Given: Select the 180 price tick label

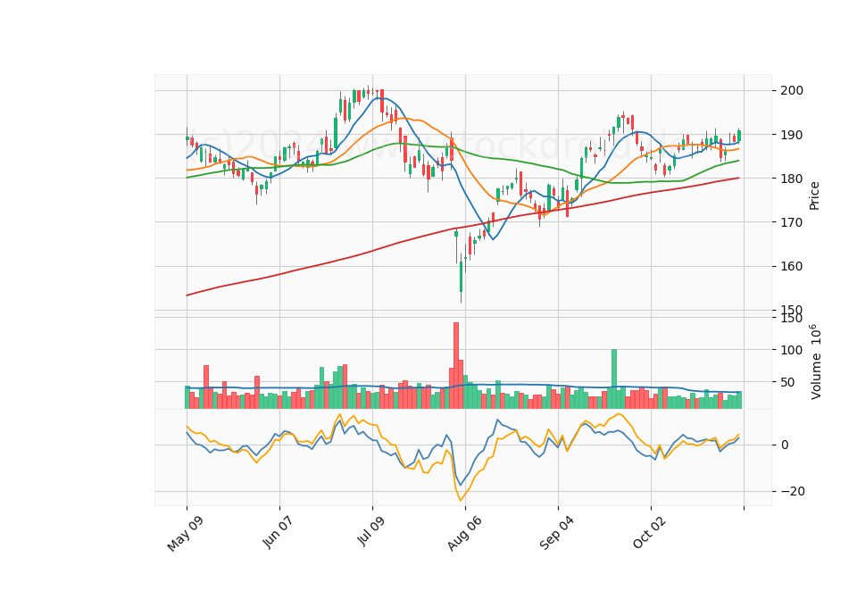Looking at the screenshot, I should click(x=792, y=179).
